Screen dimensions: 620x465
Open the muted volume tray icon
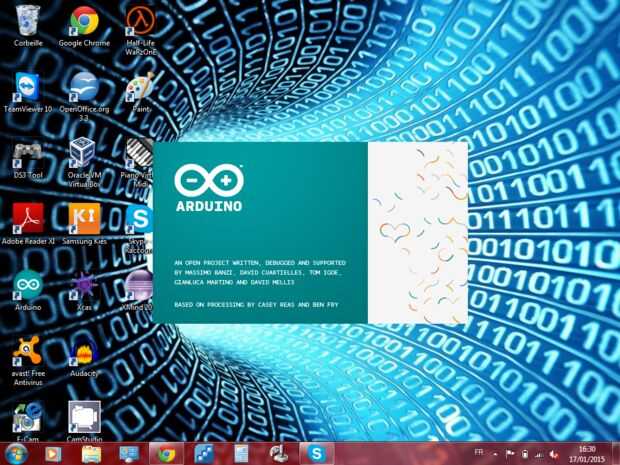[554, 454]
